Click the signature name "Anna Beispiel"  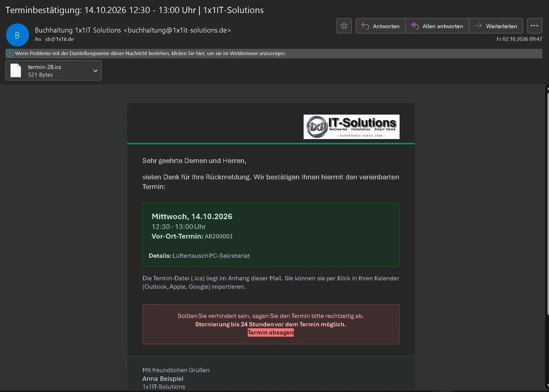[163, 379]
